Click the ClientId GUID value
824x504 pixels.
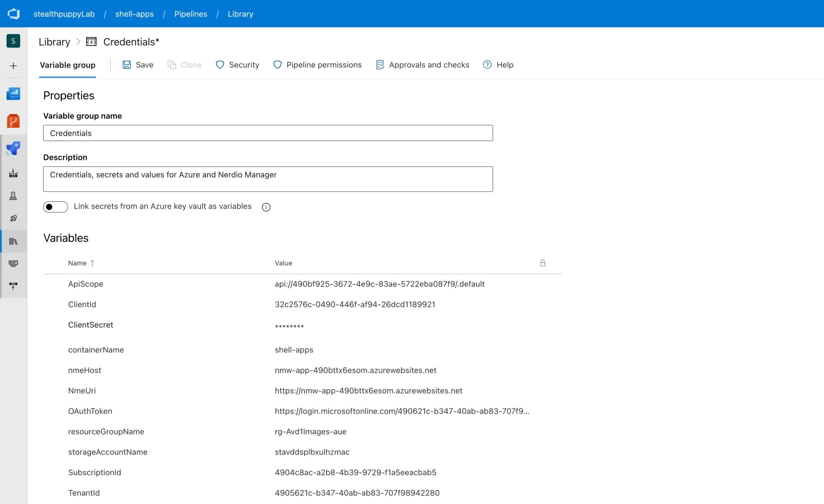(x=355, y=304)
